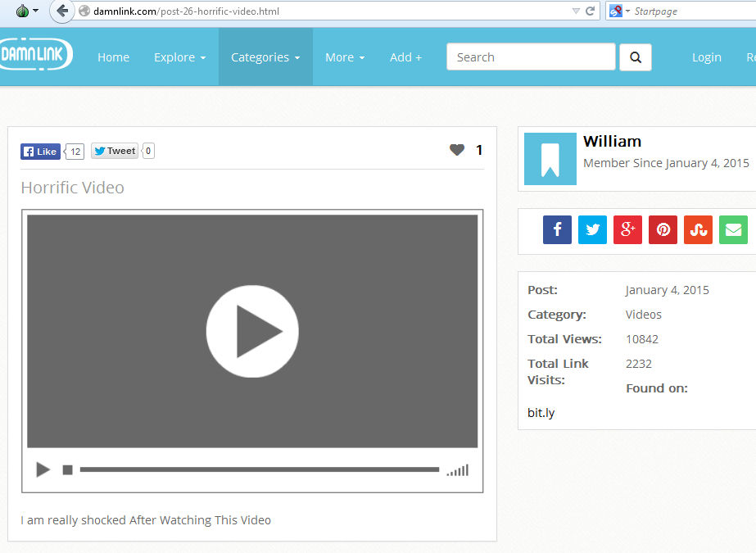Stop the video using stop square

68,469
